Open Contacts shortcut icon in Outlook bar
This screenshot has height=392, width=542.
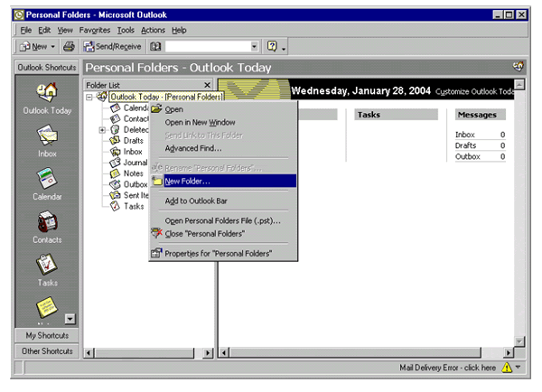tap(47, 221)
